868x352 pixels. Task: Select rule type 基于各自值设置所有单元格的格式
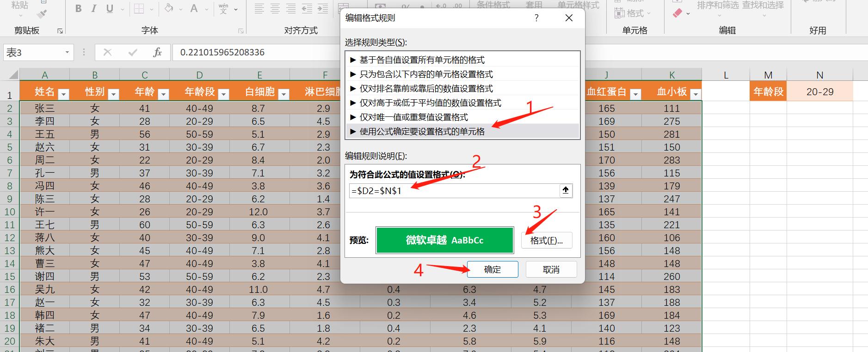[x=462, y=60]
